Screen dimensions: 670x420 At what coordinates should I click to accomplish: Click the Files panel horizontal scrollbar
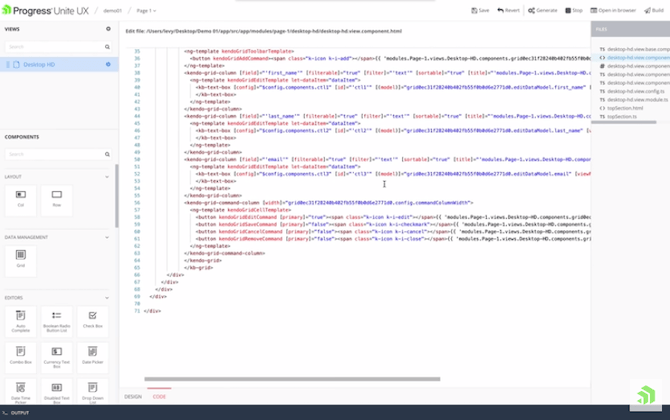[x=624, y=122]
